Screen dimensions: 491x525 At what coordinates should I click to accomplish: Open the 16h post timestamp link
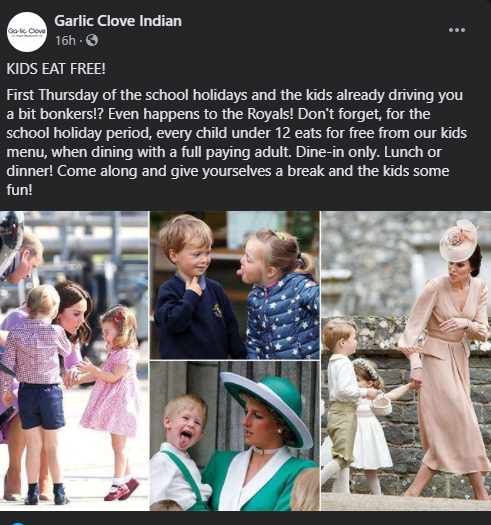[x=65, y=41]
